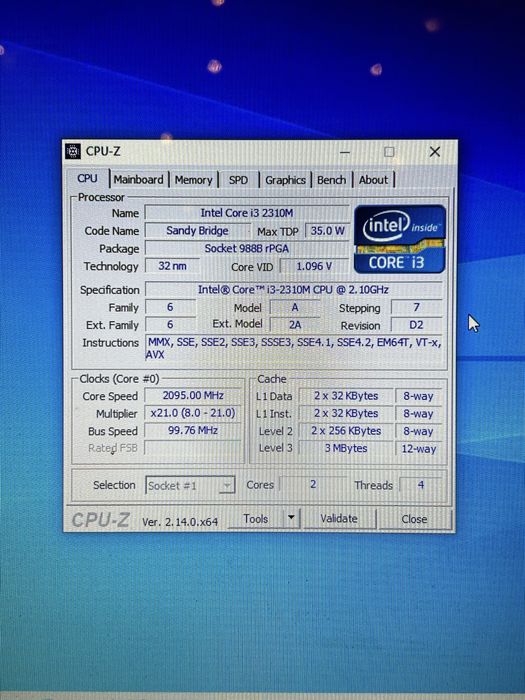Select the SPD tab

pyautogui.click(x=238, y=180)
